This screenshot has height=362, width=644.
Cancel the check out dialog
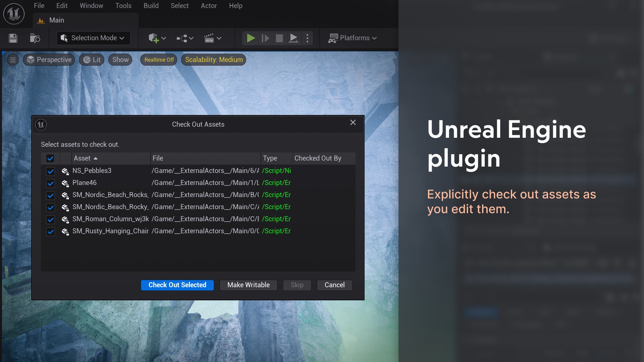pyautogui.click(x=334, y=285)
